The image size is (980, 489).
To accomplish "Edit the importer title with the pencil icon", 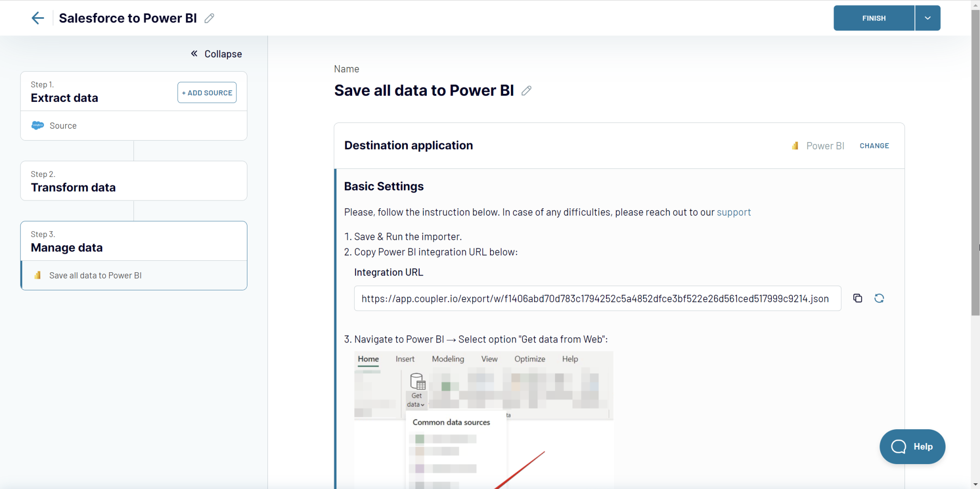I will [x=209, y=18].
